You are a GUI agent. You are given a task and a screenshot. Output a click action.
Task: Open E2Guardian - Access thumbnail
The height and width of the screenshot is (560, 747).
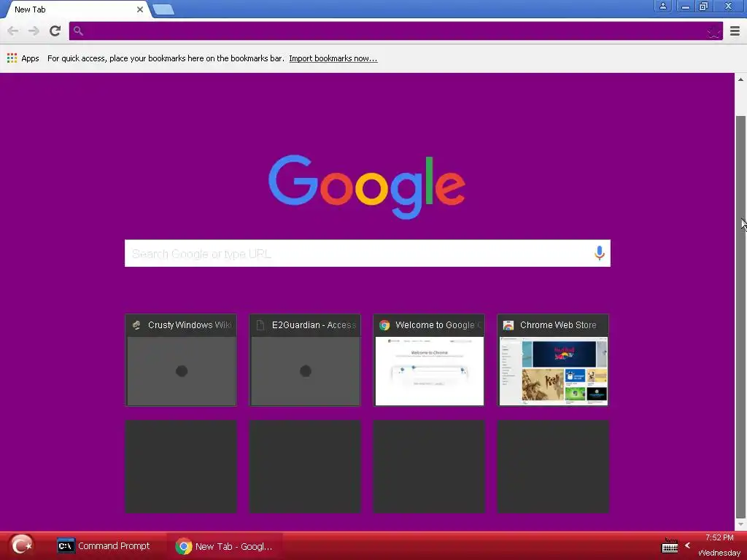pyautogui.click(x=305, y=360)
